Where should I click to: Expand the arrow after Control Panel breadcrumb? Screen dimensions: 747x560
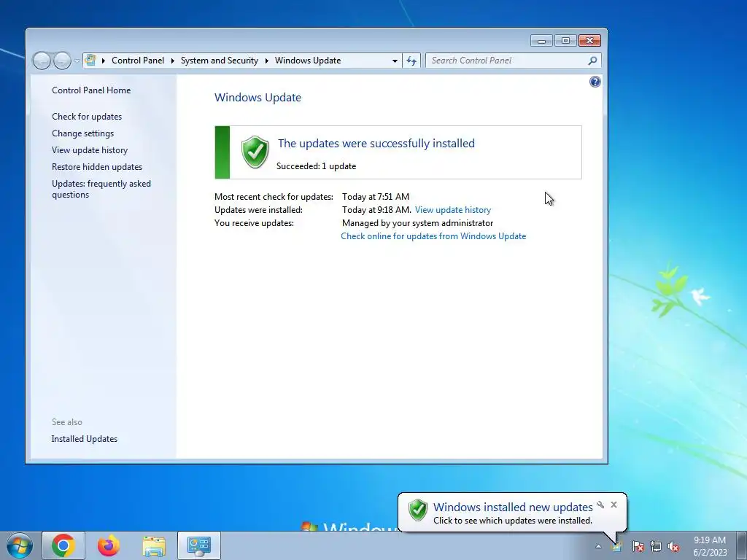point(172,61)
